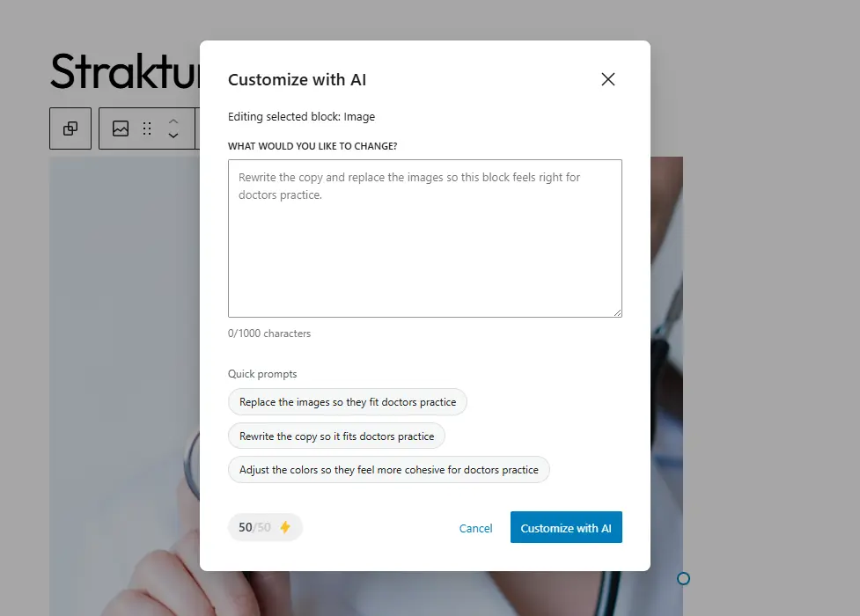Click the move block up chevron
This screenshot has width=860, height=616.
click(173, 122)
